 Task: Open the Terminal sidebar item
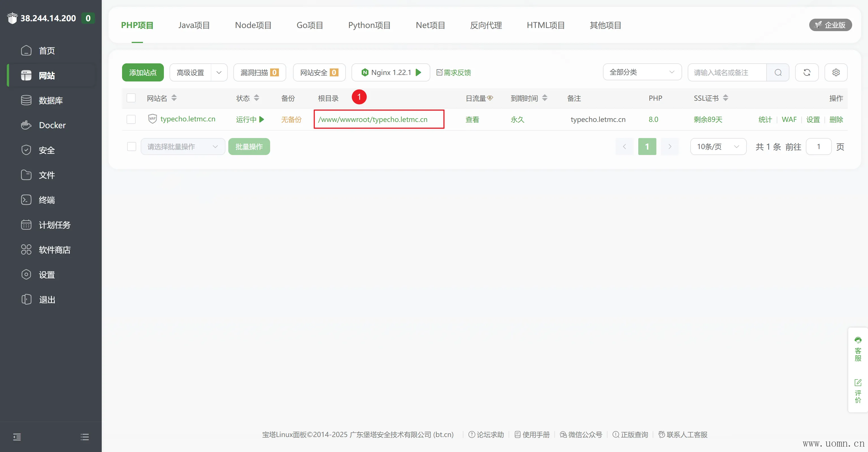(x=47, y=200)
